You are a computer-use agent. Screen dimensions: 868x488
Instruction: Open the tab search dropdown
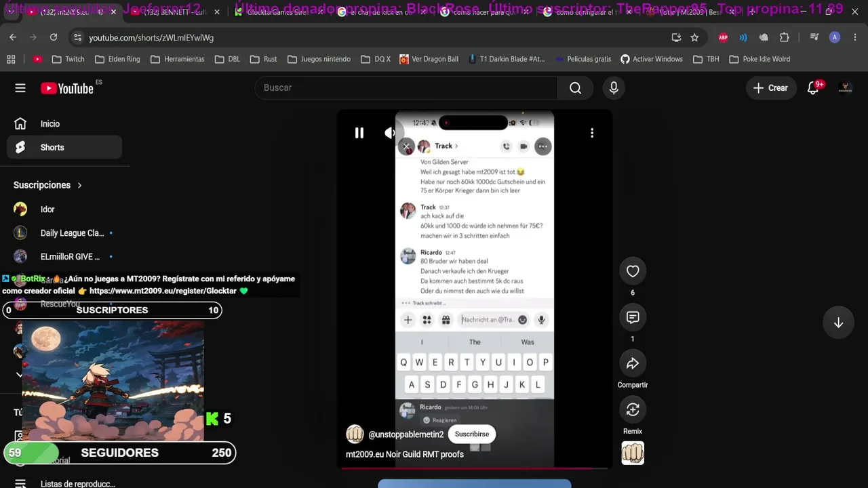[x=11, y=12]
